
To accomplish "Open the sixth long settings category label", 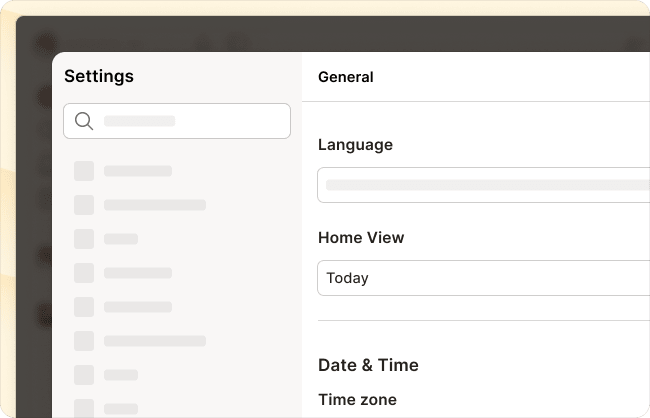I will (x=155, y=341).
